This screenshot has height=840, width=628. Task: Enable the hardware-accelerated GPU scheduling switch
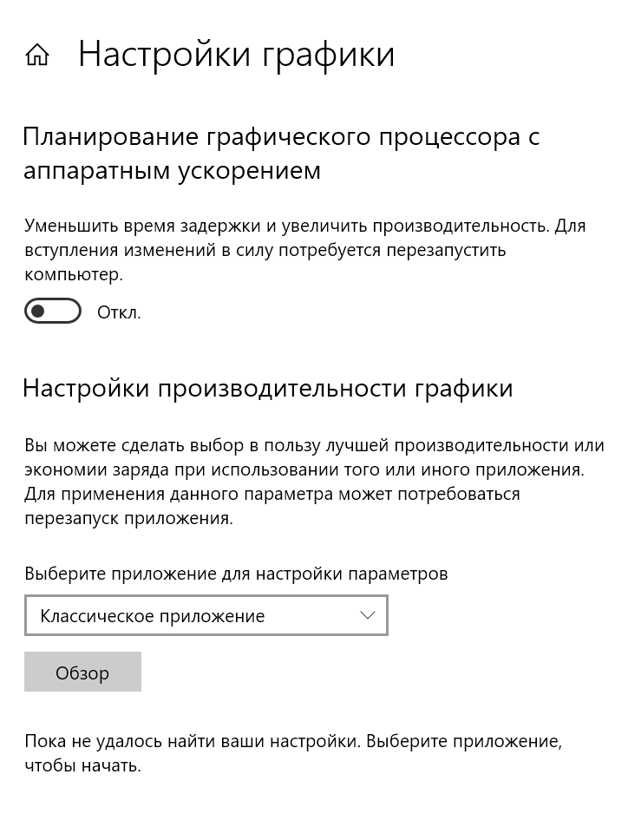53,311
